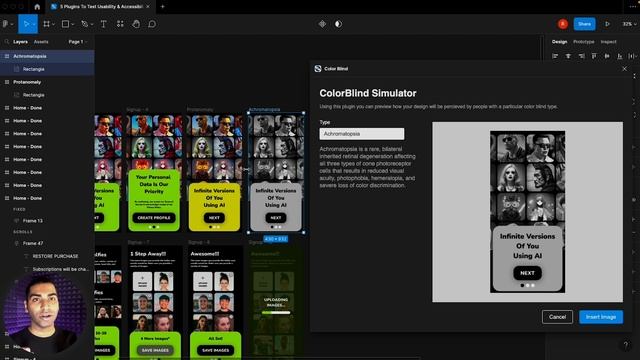Click Align horizontal centers icon
The width and height of the screenshot is (640, 360).
[568, 56]
